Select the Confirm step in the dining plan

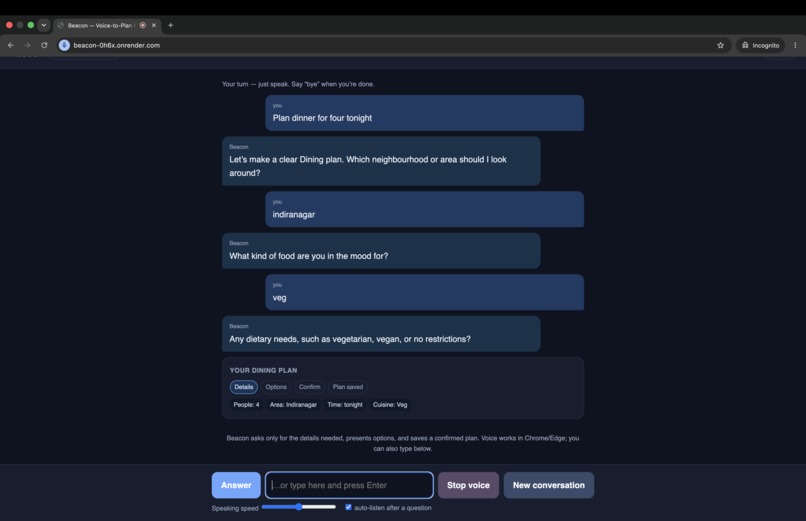[309, 387]
